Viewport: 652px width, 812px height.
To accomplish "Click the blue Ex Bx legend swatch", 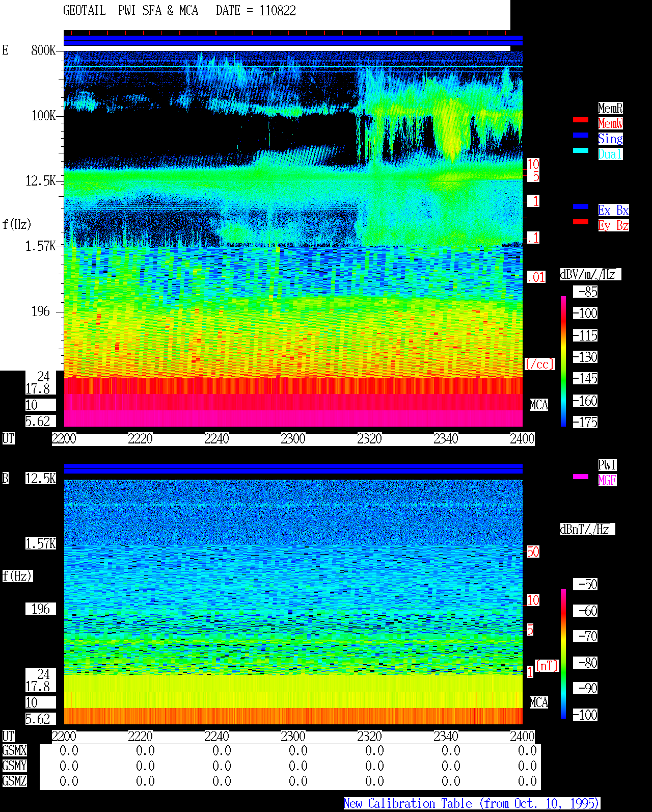I will click(x=581, y=206).
